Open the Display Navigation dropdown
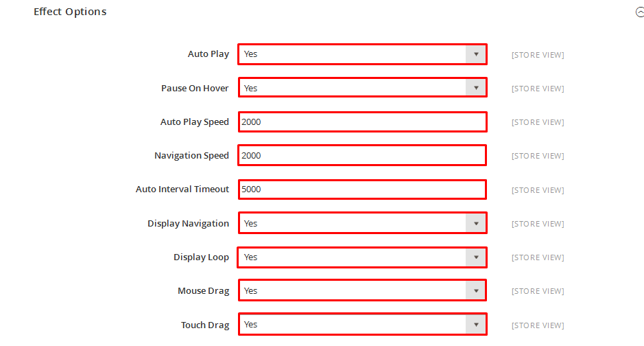 coord(362,223)
